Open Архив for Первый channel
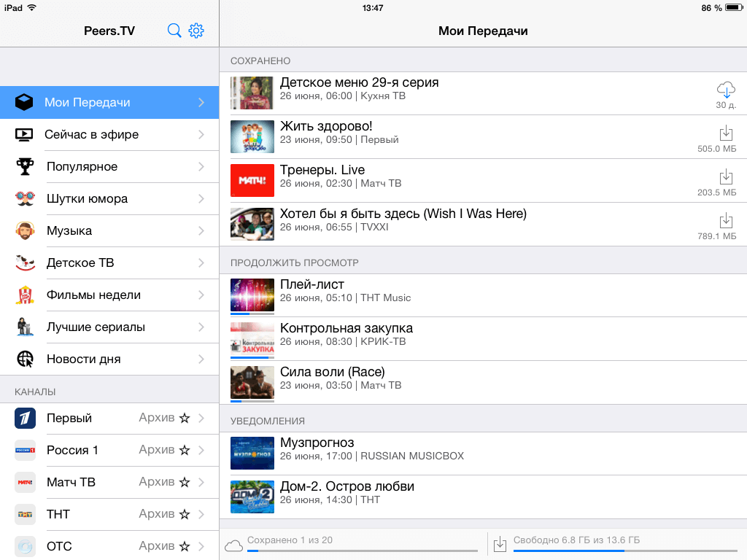 [157, 418]
